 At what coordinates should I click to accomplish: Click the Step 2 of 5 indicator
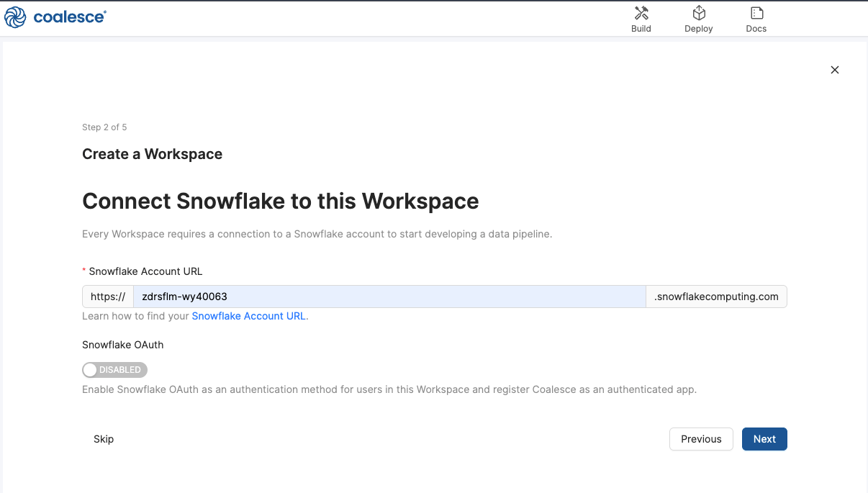pyautogui.click(x=104, y=127)
